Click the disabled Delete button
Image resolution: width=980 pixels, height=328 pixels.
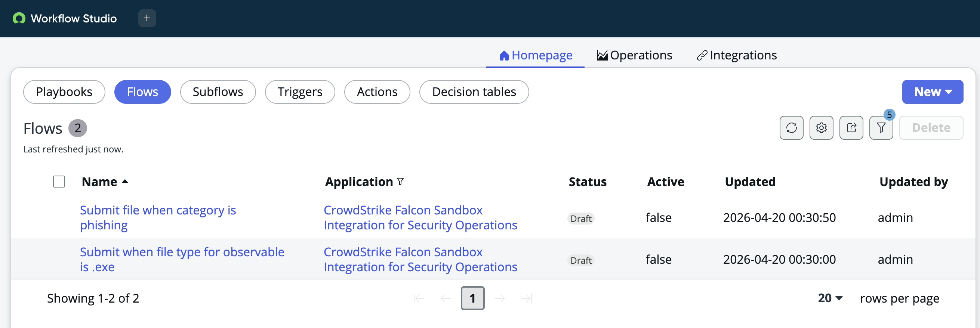[x=931, y=128]
